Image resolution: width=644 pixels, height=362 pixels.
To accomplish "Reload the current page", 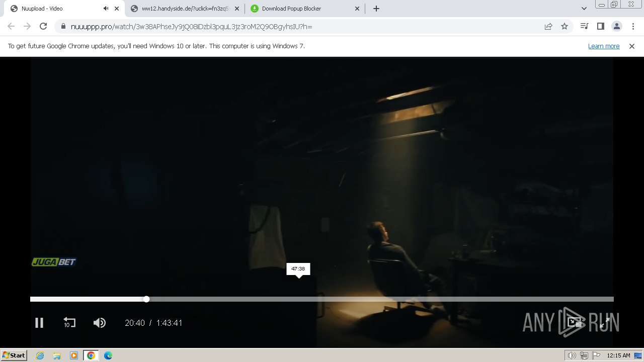I will 43,26.
